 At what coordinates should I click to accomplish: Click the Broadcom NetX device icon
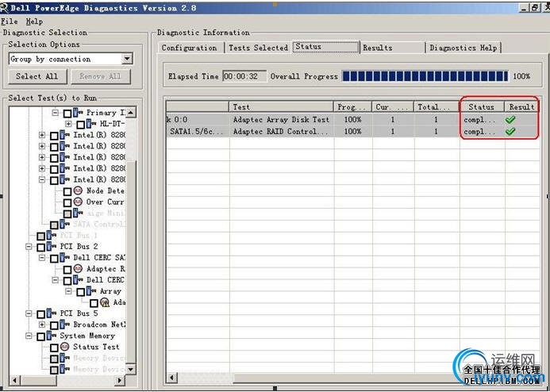coord(64,325)
